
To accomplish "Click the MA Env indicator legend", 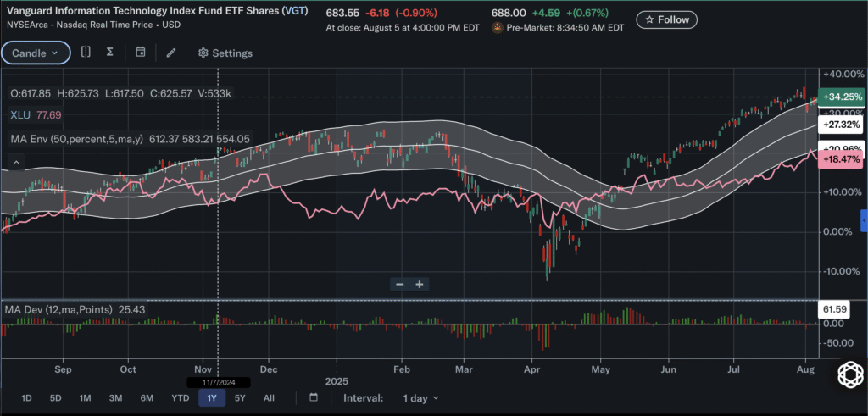I will pos(130,140).
